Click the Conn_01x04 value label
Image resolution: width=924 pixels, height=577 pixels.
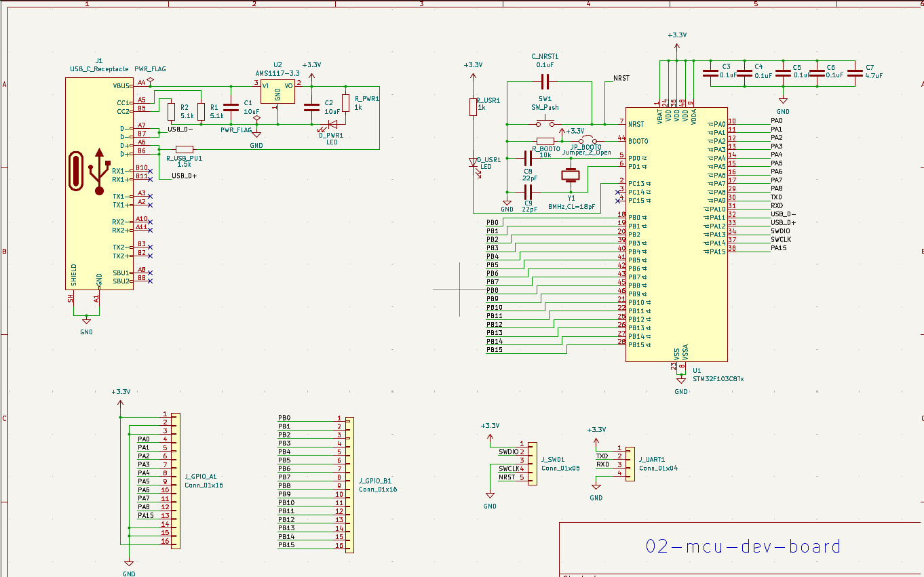tap(658, 468)
